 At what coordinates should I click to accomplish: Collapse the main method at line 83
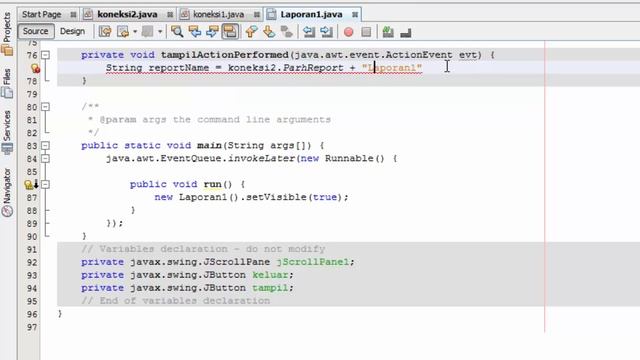click(45, 145)
